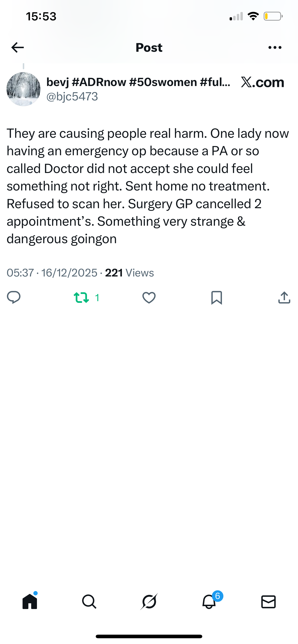Open Messages envelope tab
The image size is (298, 644).
coord(268,601)
